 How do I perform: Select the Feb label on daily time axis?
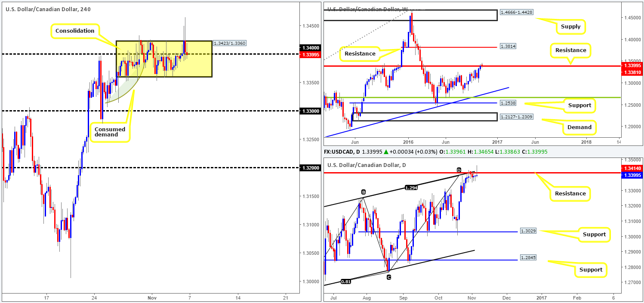[x=577, y=297]
